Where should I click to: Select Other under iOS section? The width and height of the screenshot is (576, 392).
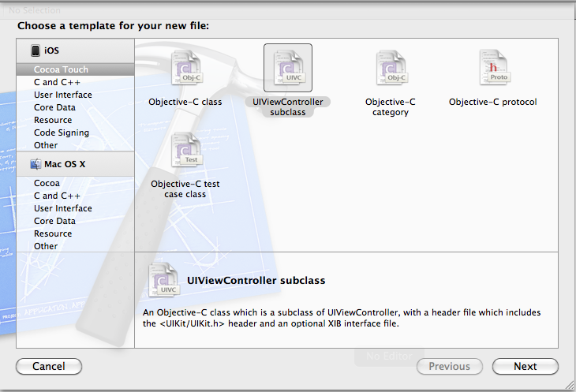(x=75, y=145)
